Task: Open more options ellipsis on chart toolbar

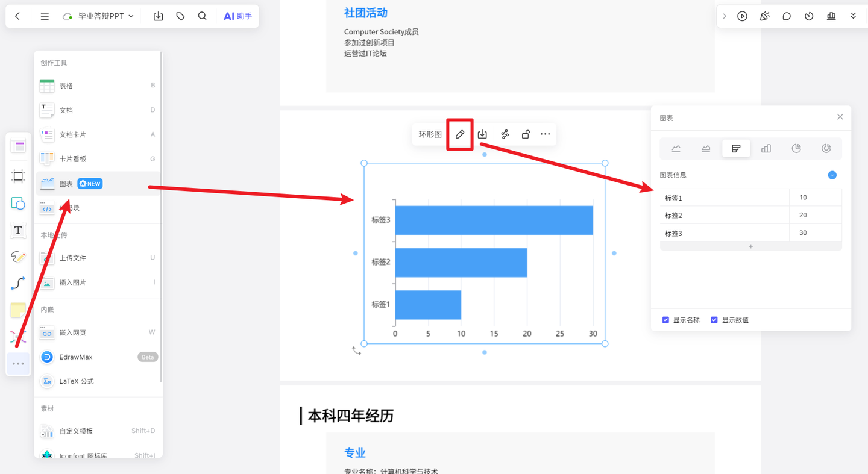Action: click(x=546, y=134)
